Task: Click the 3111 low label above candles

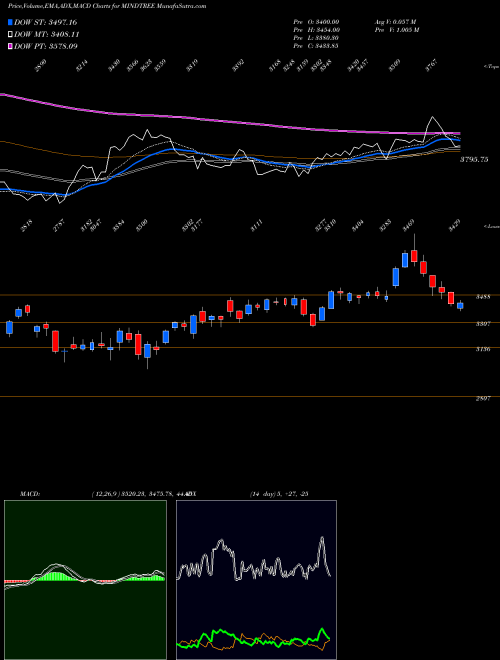Action: pos(256,225)
